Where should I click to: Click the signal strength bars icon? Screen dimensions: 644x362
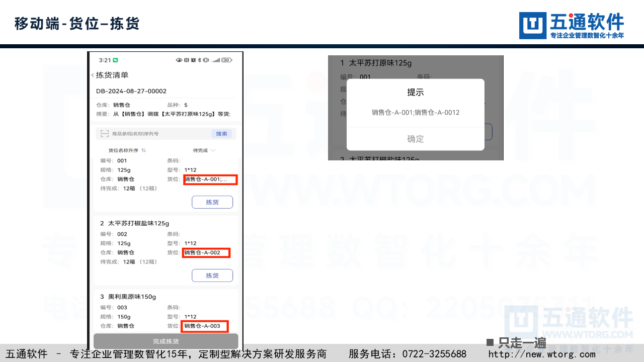point(216,60)
